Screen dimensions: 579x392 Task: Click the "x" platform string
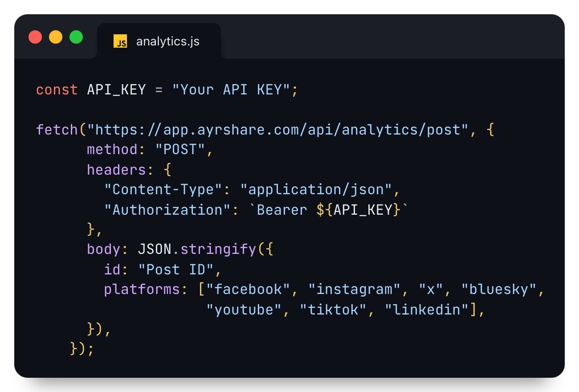431,290
